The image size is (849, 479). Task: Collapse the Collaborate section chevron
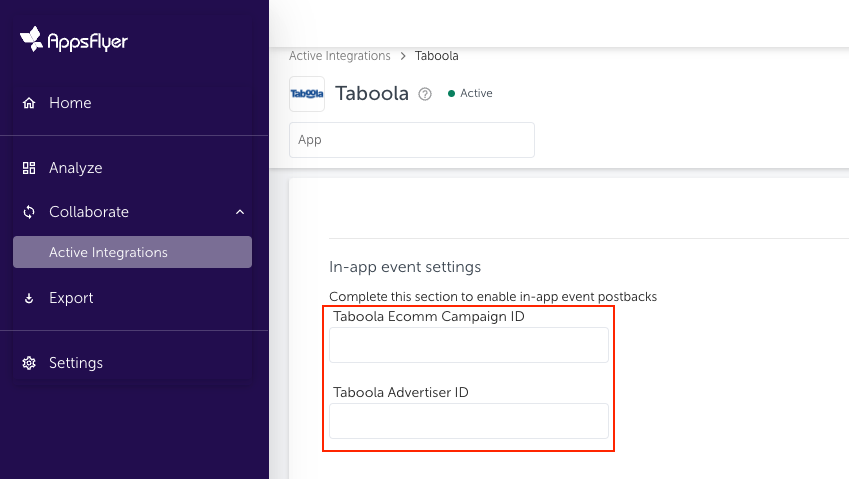[x=240, y=212]
